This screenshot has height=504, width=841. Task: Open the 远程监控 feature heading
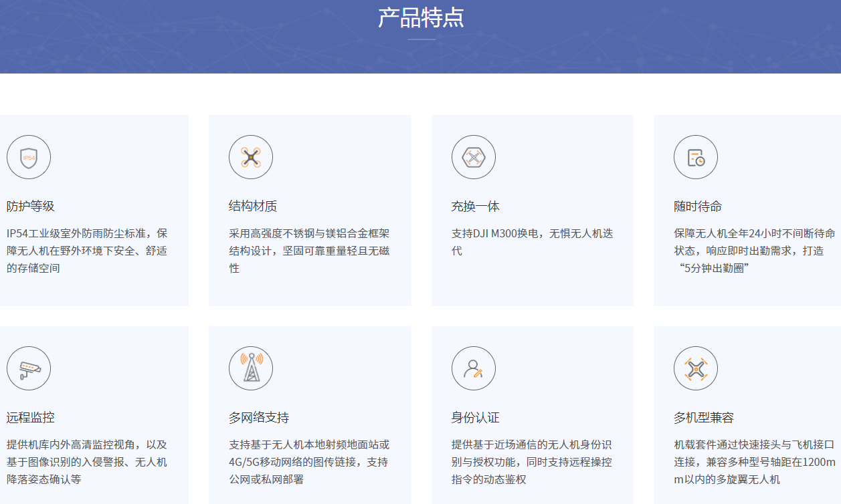pyautogui.click(x=31, y=418)
